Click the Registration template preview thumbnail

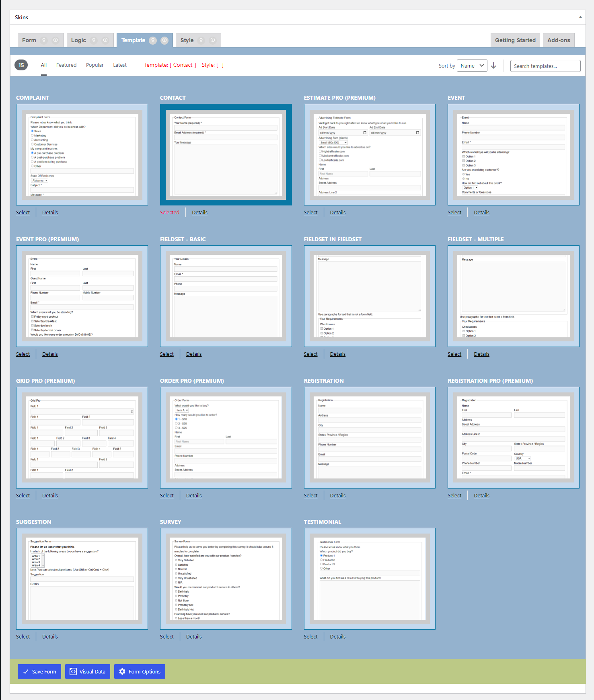click(369, 437)
